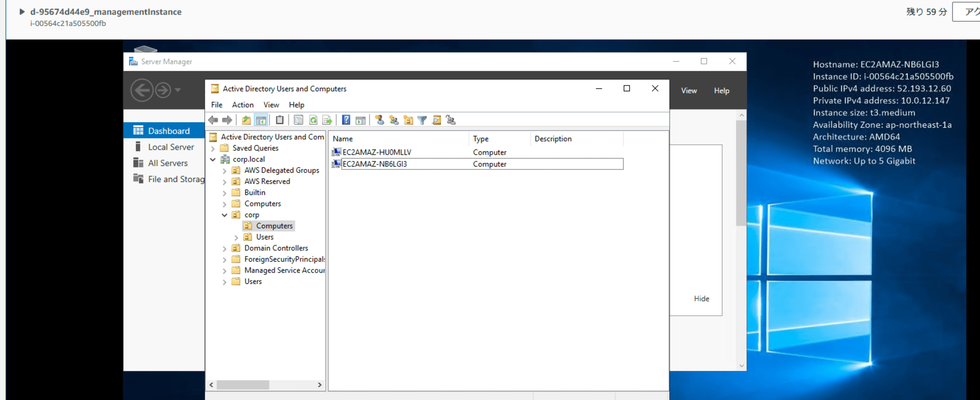This screenshot has width=980, height=400.
Task: Go up one level using folder arrow icon
Action: [246, 120]
